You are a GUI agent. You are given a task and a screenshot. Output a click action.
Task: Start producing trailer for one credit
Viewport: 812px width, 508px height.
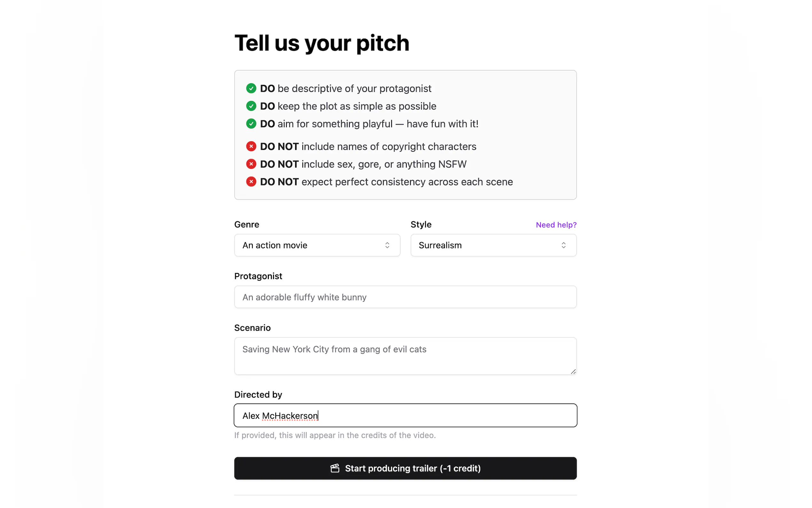(405, 468)
